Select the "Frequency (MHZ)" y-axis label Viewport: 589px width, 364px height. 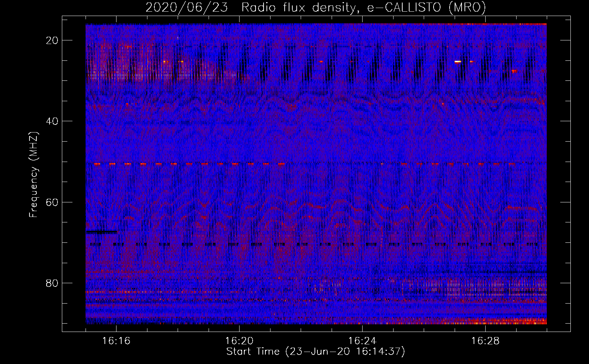coord(33,175)
